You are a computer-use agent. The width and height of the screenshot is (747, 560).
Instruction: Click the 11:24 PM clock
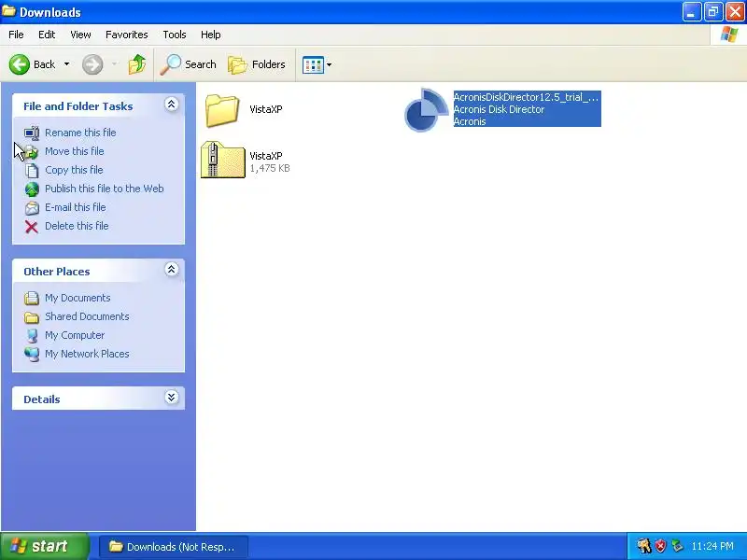point(712,546)
